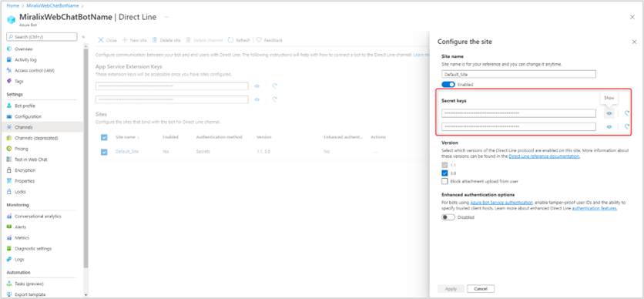Viewport: 644px width, 299px height.
Task: Open Metrics page
Action: pyautogui.click(x=22, y=237)
